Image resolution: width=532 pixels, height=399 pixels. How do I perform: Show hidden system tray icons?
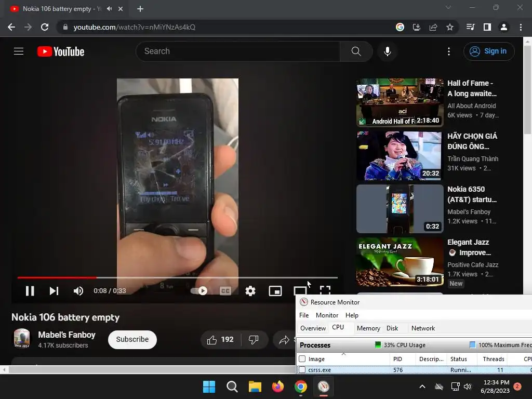[422, 387]
